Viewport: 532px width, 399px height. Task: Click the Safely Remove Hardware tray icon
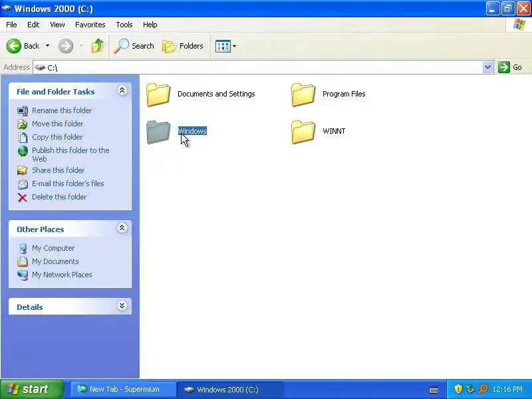coord(470,389)
